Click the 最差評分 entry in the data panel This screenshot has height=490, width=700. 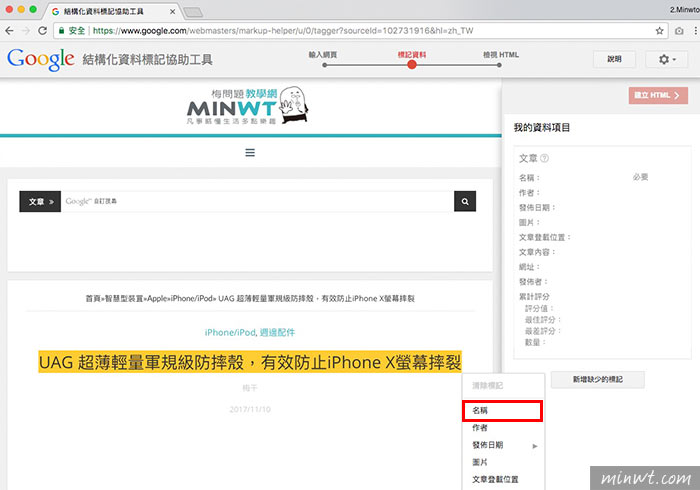coord(543,331)
